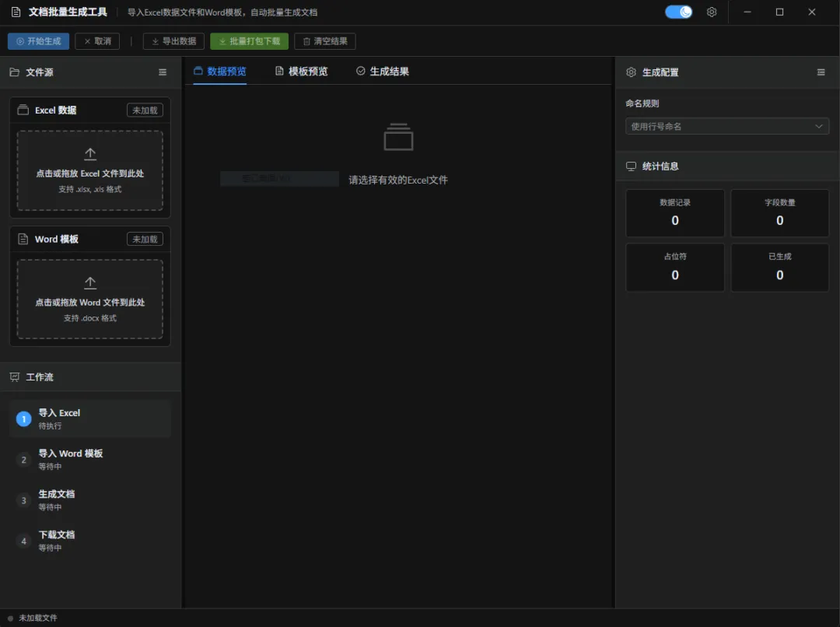
Task: Click the Excel file drop zone
Action: pyautogui.click(x=90, y=170)
